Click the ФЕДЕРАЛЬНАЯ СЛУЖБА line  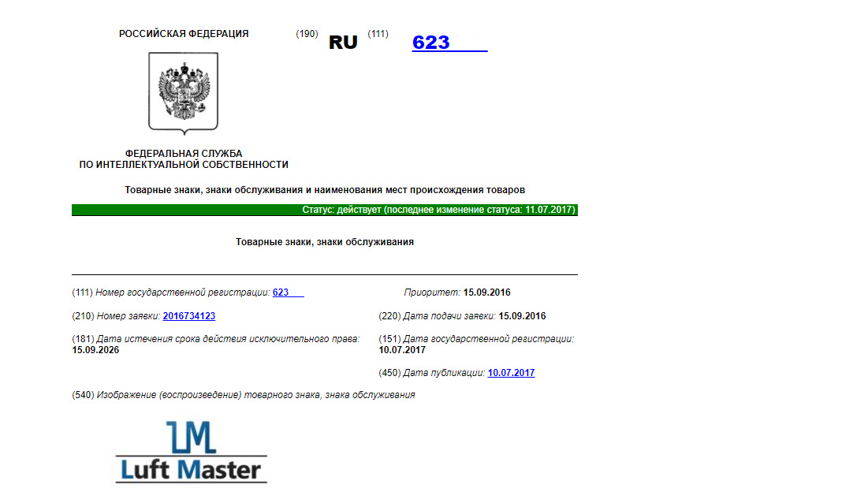click(x=184, y=153)
